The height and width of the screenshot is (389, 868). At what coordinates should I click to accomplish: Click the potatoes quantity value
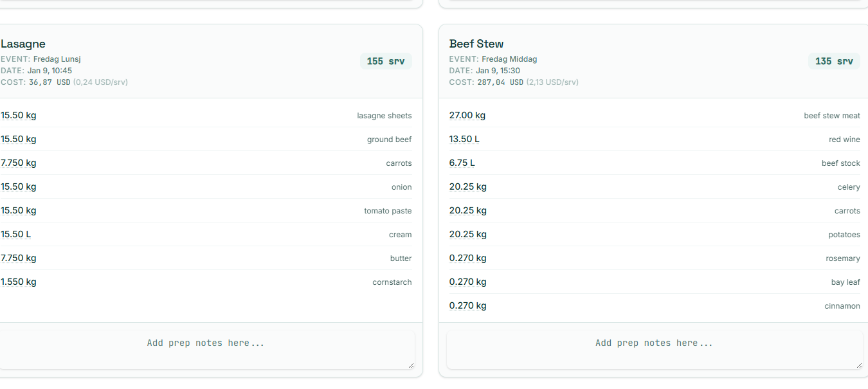tap(467, 235)
